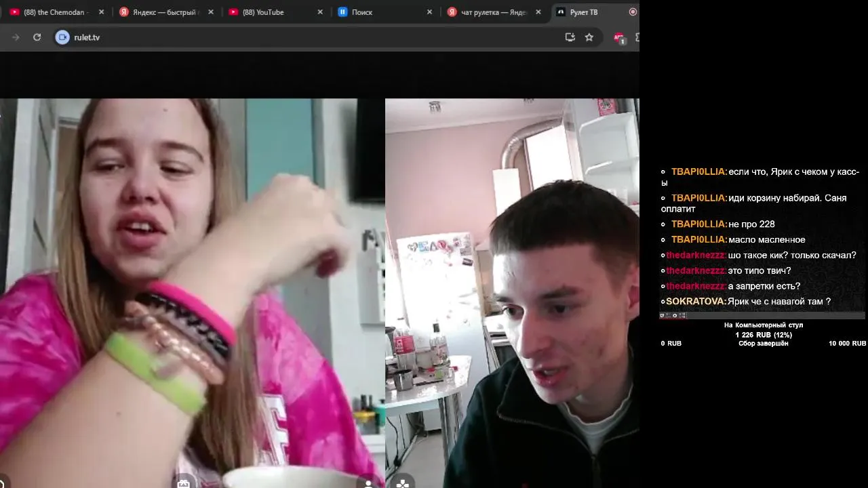Click the gift icon below left video
Viewport: 868px width, 488px height.
click(x=183, y=483)
